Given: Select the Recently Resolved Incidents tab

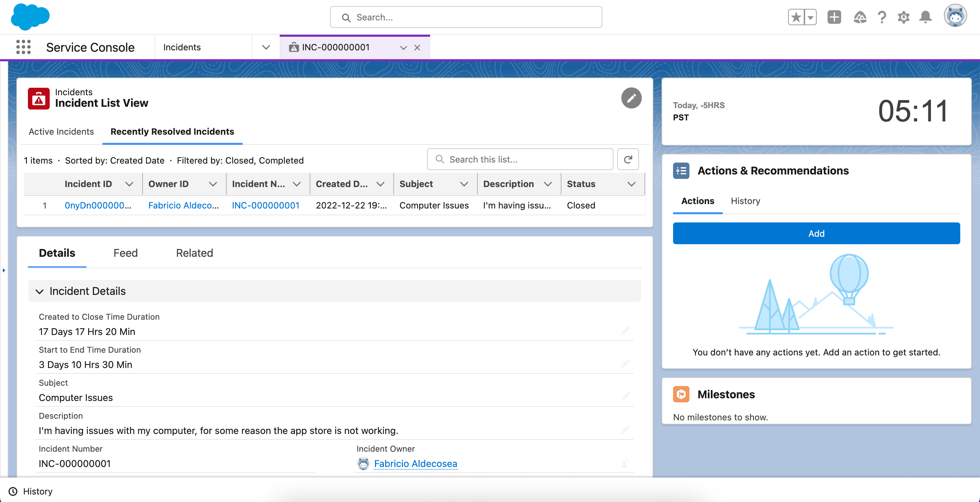Looking at the screenshot, I should click(x=172, y=131).
